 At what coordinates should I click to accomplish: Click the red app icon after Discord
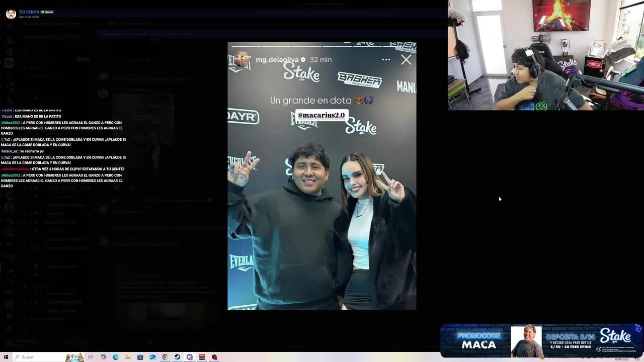[x=202, y=357]
